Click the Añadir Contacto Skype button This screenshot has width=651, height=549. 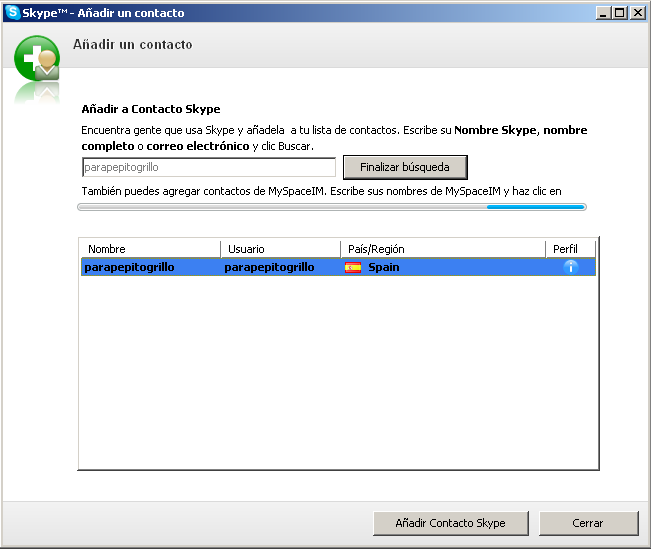tap(451, 523)
